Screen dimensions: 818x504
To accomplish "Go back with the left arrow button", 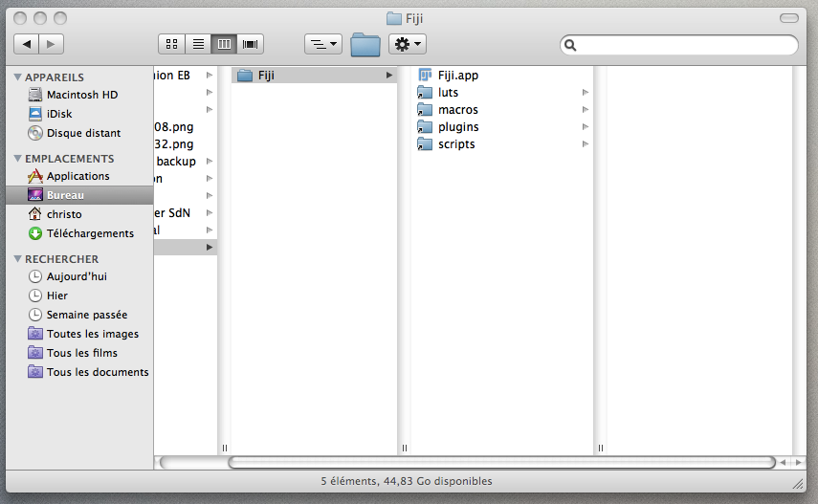I will (26, 44).
